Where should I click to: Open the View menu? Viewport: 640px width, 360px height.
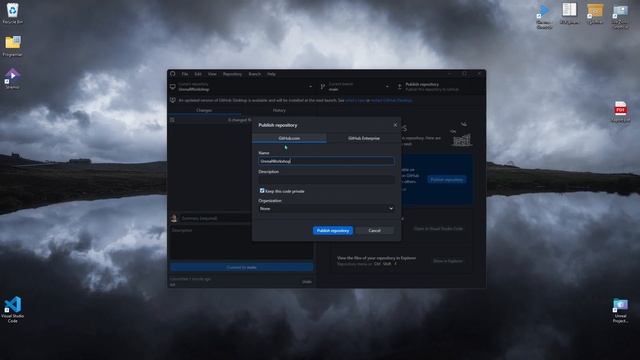(x=212, y=74)
